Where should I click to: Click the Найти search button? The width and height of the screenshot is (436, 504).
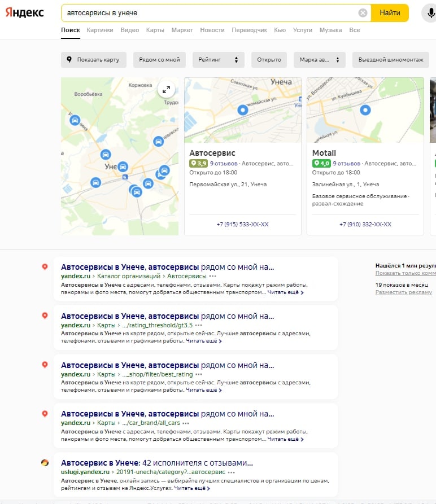click(390, 13)
